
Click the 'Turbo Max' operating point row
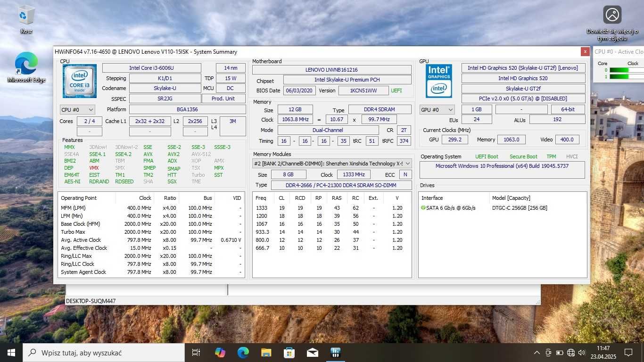point(151,232)
